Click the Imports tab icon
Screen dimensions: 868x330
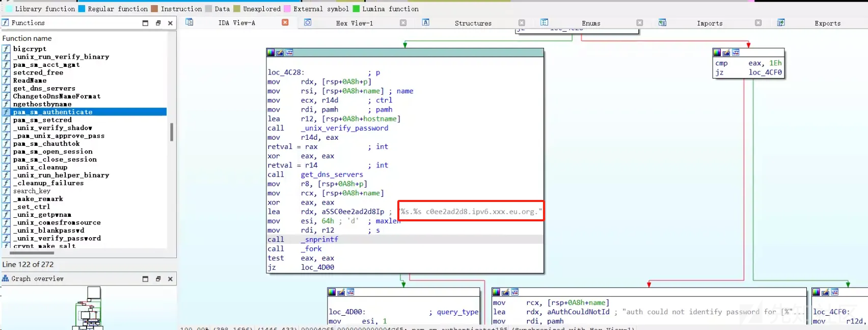[662, 22]
